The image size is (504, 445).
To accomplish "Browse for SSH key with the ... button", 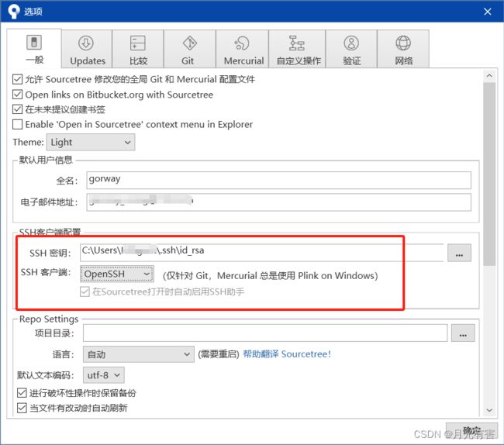I will click(x=459, y=253).
